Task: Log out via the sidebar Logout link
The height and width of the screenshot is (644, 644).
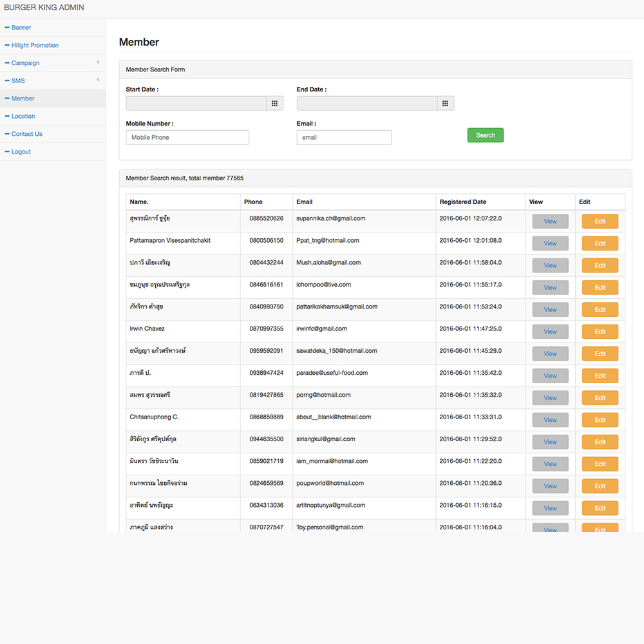Action: click(21, 151)
